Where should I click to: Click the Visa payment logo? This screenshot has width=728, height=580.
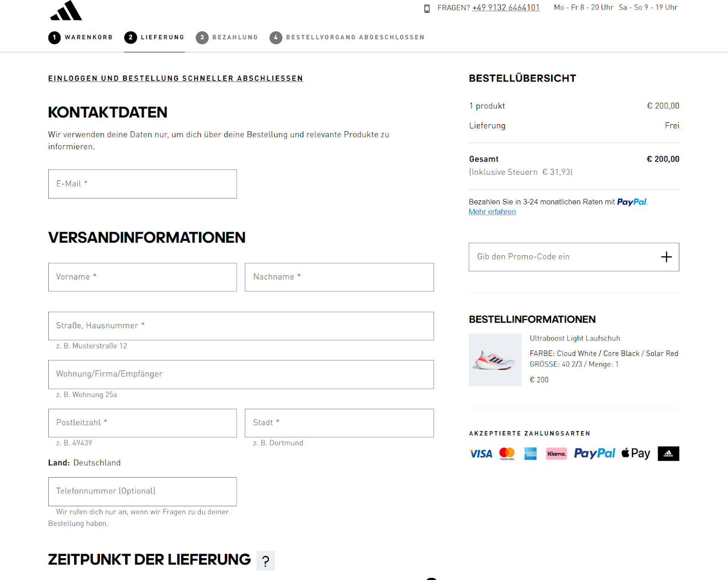(x=480, y=454)
